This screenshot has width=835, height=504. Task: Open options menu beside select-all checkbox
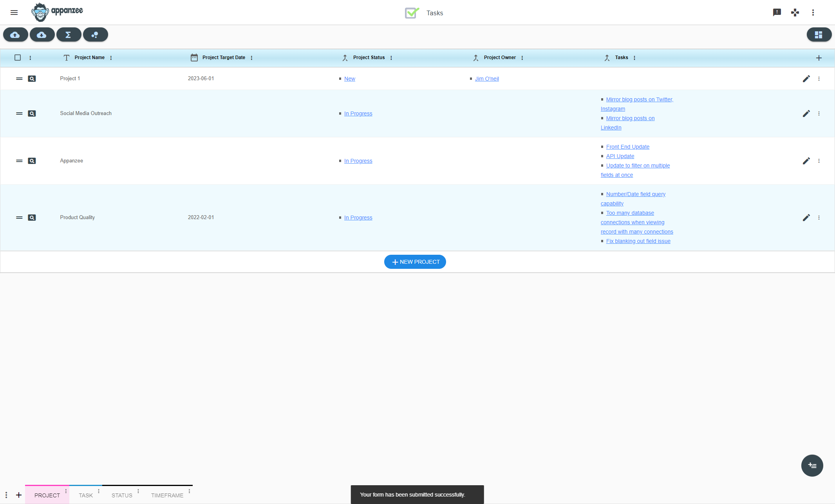point(30,58)
